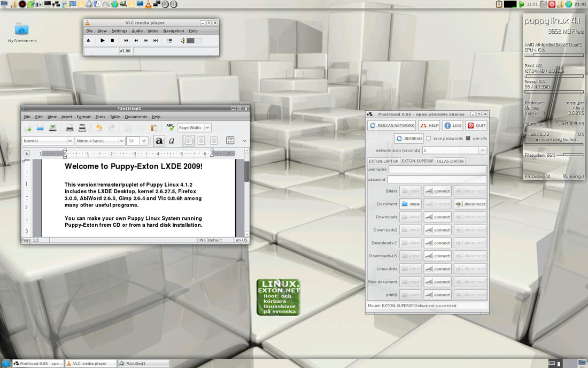The height and width of the screenshot is (368, 588).
Task: Run the ABC spell check icon
Action: (170, 127)
